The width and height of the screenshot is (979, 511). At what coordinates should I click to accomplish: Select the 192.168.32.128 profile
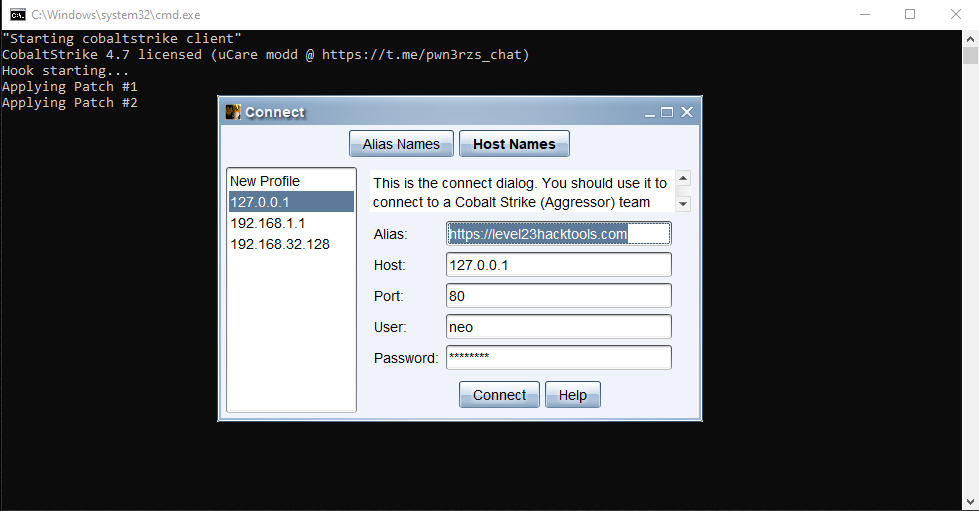tap(292, 244)
